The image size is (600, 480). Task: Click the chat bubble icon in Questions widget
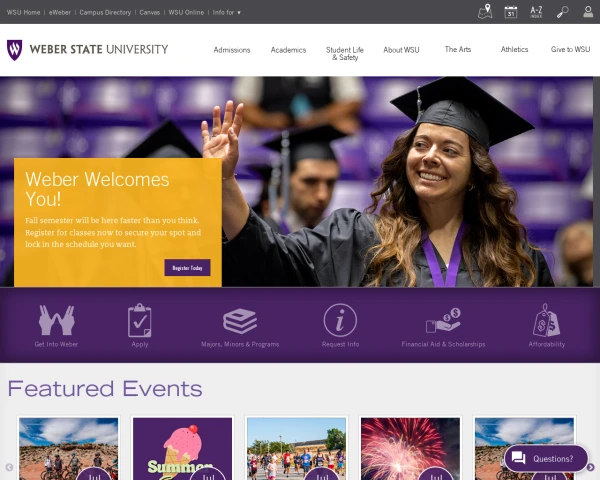pos(519,458)
